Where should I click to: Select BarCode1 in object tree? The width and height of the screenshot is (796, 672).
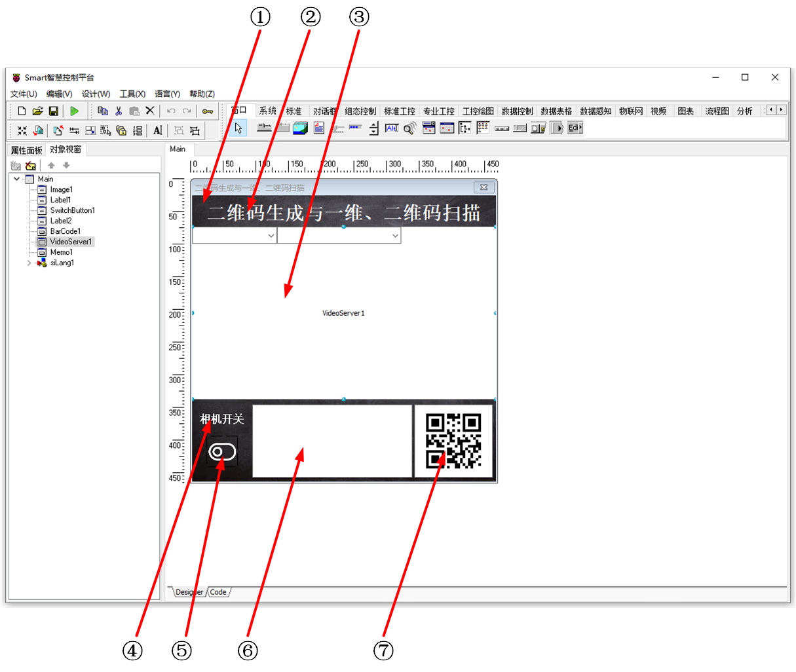[65, 231]
